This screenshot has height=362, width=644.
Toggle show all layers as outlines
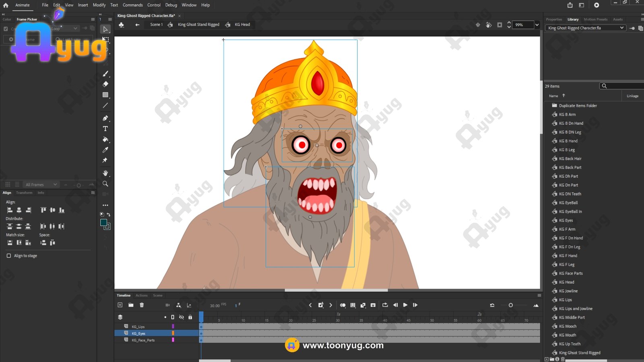(x=173, y=317)
